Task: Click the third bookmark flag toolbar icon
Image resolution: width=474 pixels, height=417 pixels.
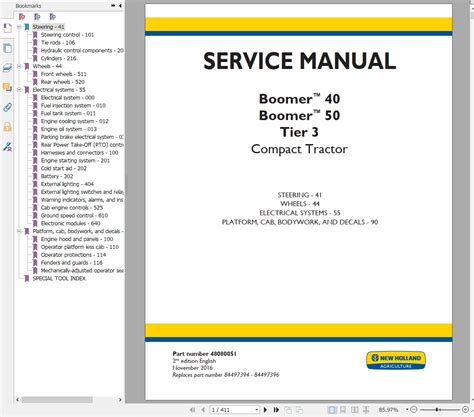Action: (52, 17)
